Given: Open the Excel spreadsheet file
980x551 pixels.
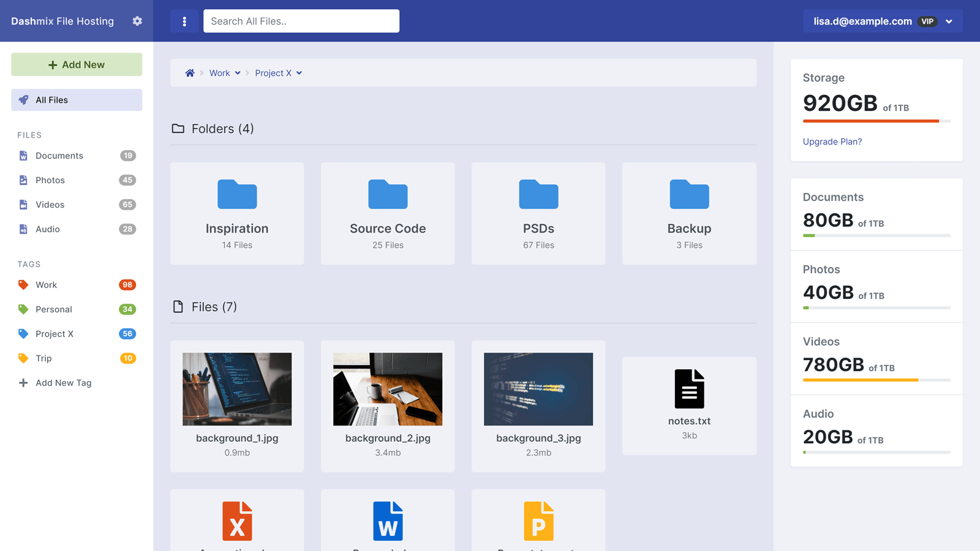Looking at the screenshot, I should (237, 521).
